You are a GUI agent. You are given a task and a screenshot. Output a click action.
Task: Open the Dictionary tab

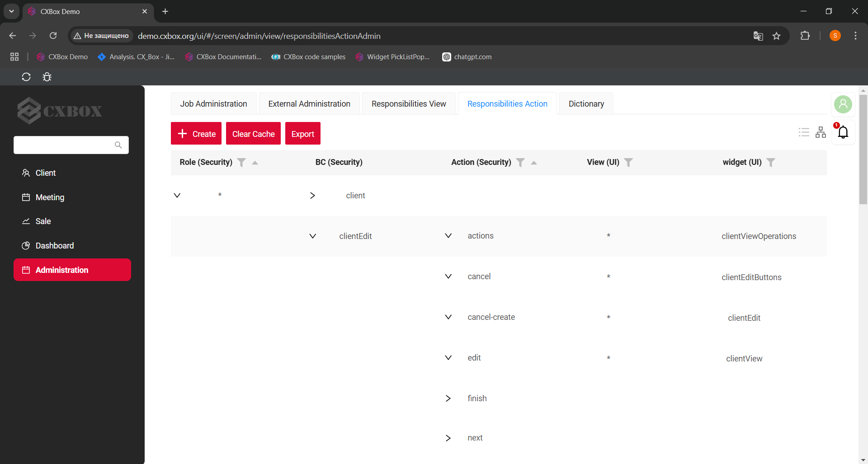[586, 104]
